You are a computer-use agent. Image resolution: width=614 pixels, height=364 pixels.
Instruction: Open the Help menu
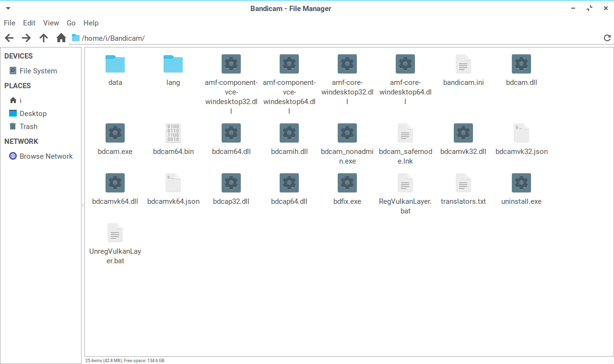pos(91,23)
